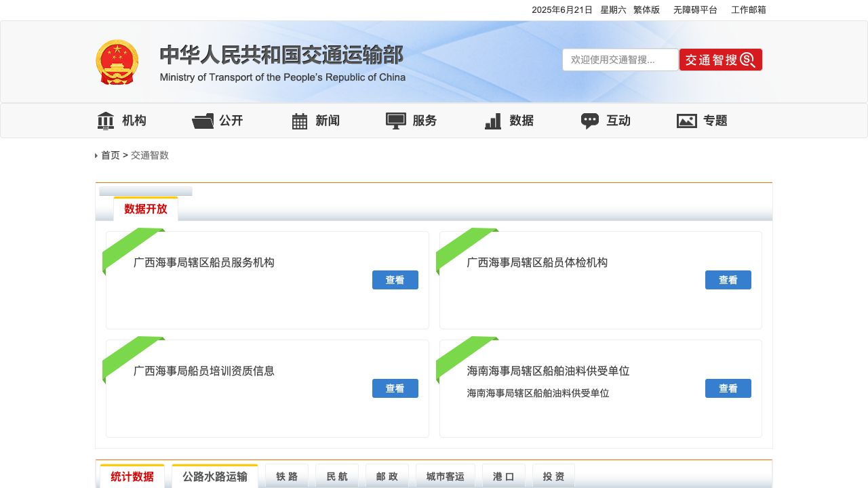Click the 专题 picture icon
The image size is (868, 488).
click(x=687, y=121)
